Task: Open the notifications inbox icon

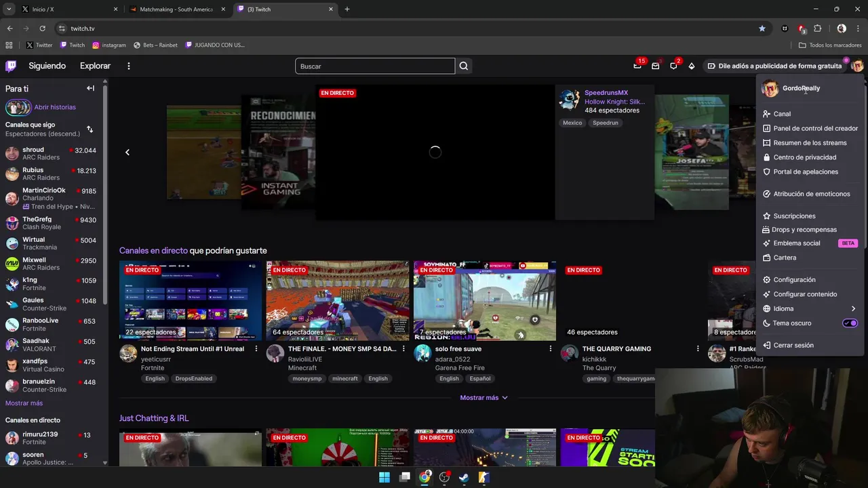Action: pos(655,66)
